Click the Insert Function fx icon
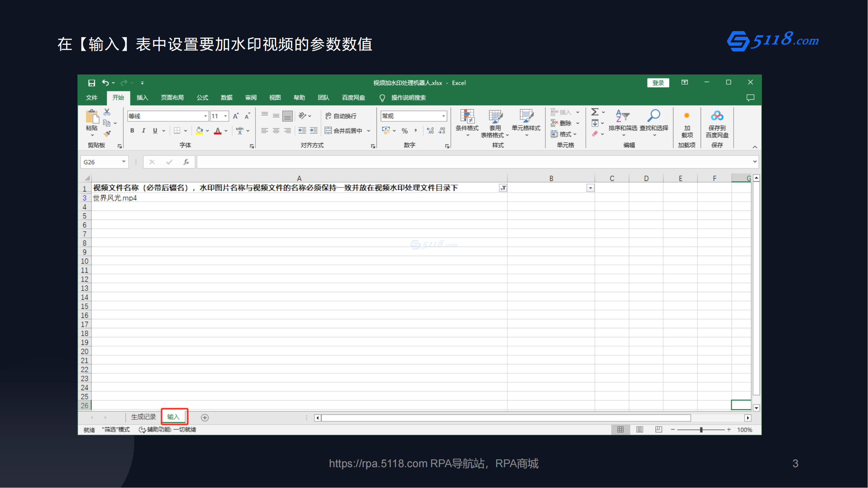The image size is (868, 488). [x=186, y=162]
